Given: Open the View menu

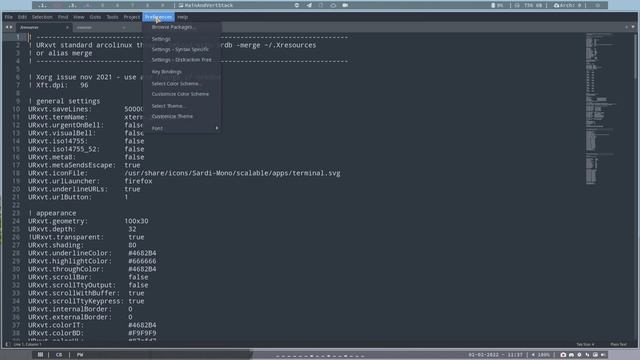Looking at the screenshot, I should pyautogui.click(x=79, y=17).
